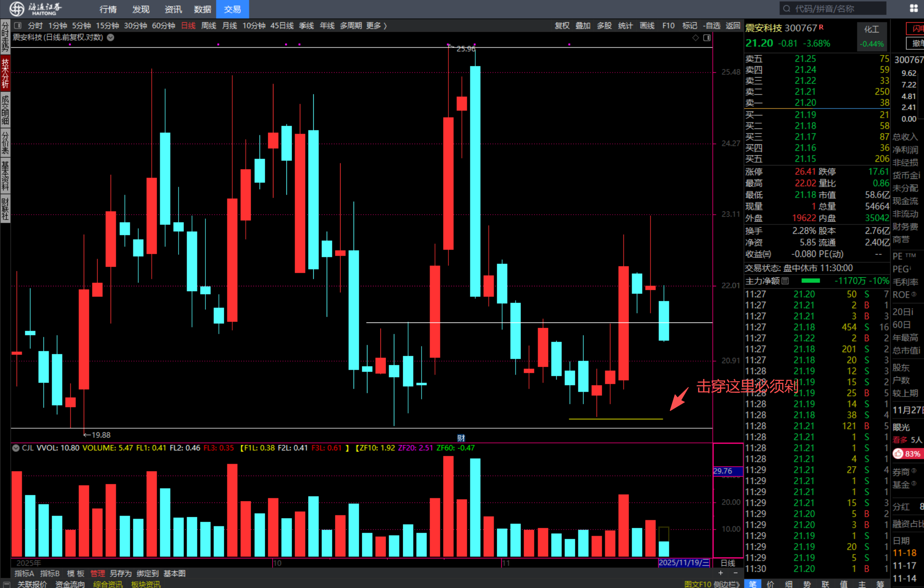Click the 83% bullish thumbs-up icon

tap(898, 454)
